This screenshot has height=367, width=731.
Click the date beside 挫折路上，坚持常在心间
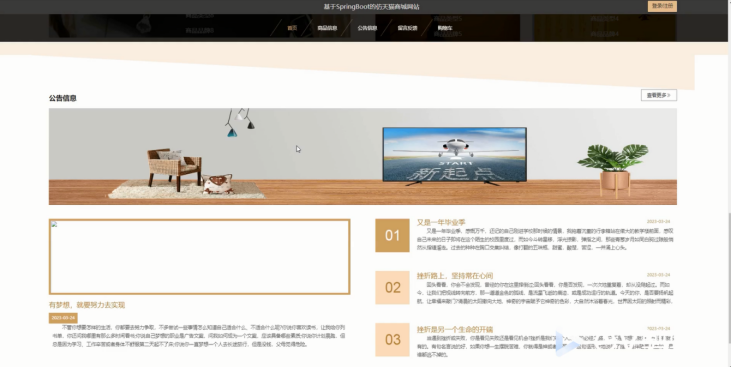click(x=658, y=275)
